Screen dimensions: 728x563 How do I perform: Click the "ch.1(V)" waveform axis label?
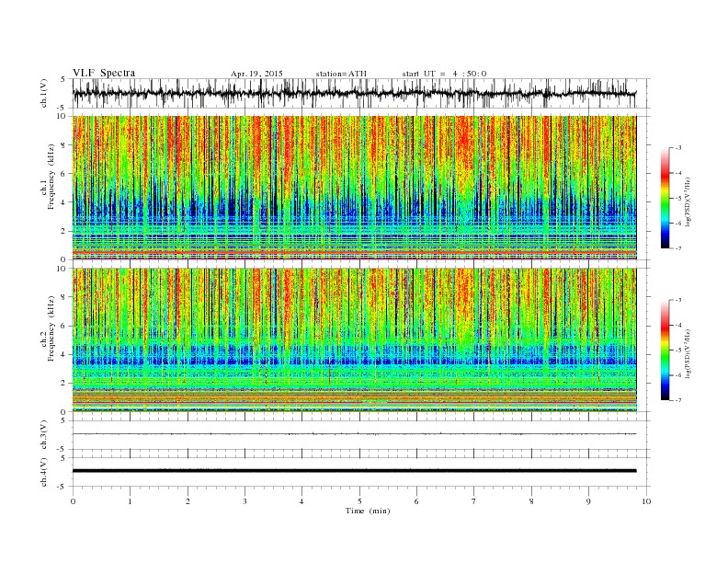coord(44,93)
